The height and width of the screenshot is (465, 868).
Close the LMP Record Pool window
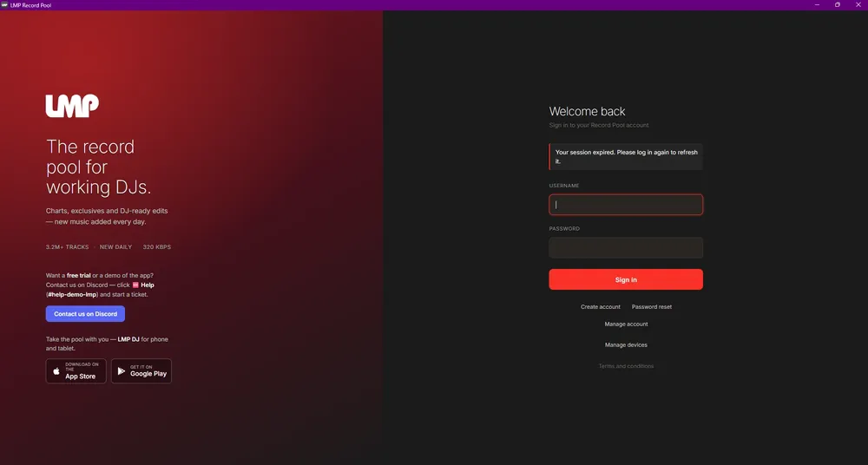858,4
